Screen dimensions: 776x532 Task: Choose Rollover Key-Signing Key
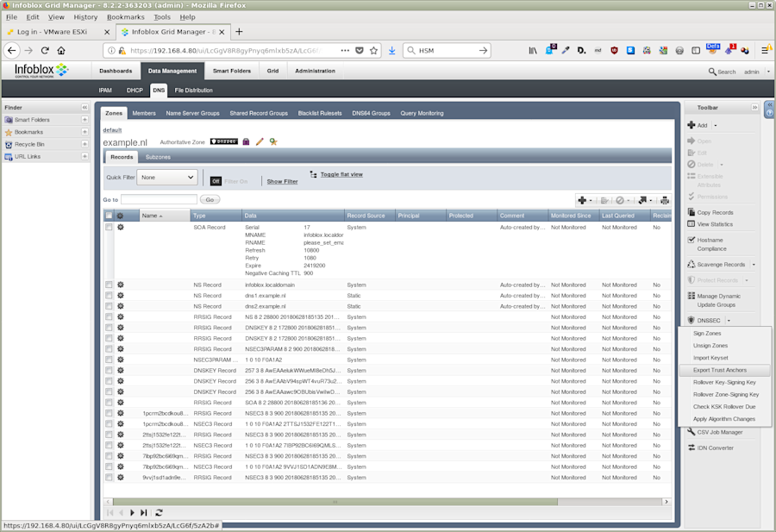coord(724,382)
